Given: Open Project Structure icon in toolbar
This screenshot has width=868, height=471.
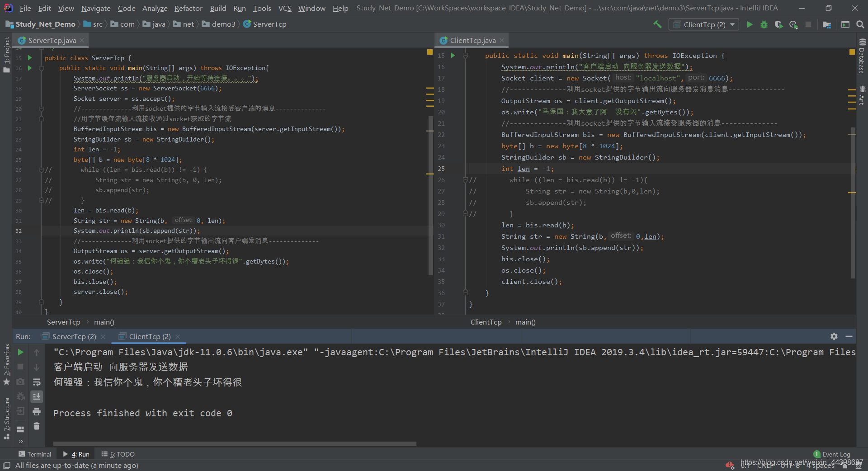Looking at the screenshot, I should pos(827,24).
